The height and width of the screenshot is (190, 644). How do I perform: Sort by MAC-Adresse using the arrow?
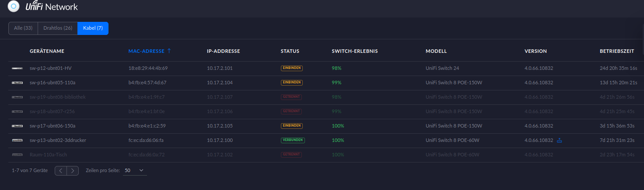tap(169, 51)
